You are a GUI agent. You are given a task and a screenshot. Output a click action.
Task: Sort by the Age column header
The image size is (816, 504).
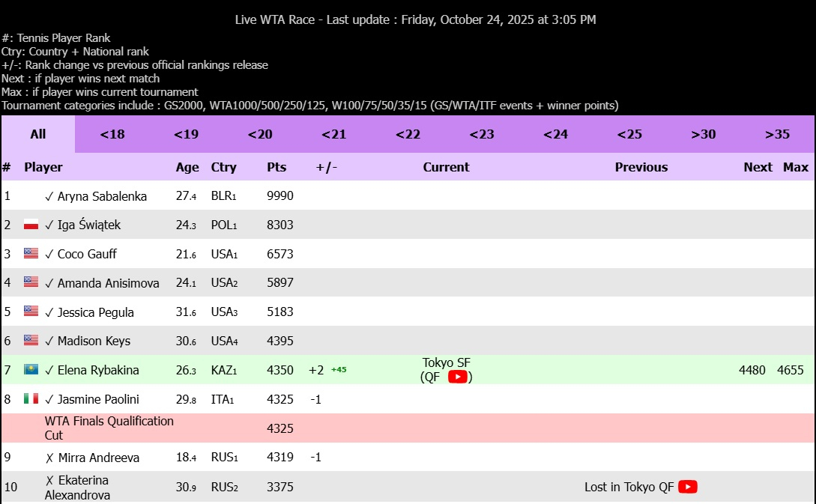pos(187,167)
